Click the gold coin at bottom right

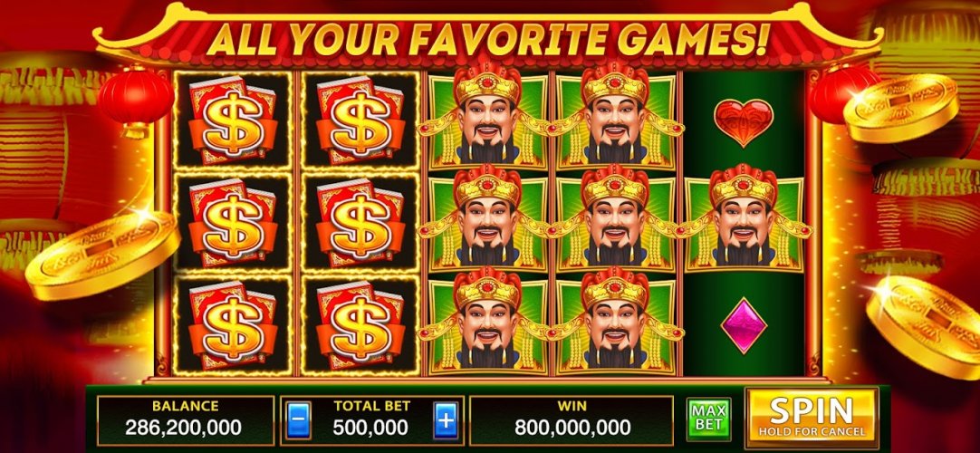924,326
